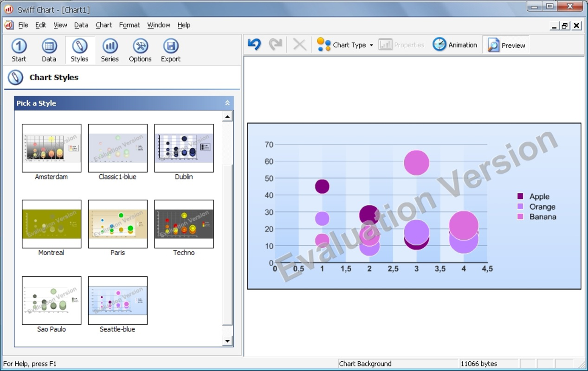Click the Orange legend color swatch
588x371 pixels.
[x=520, y=206]
